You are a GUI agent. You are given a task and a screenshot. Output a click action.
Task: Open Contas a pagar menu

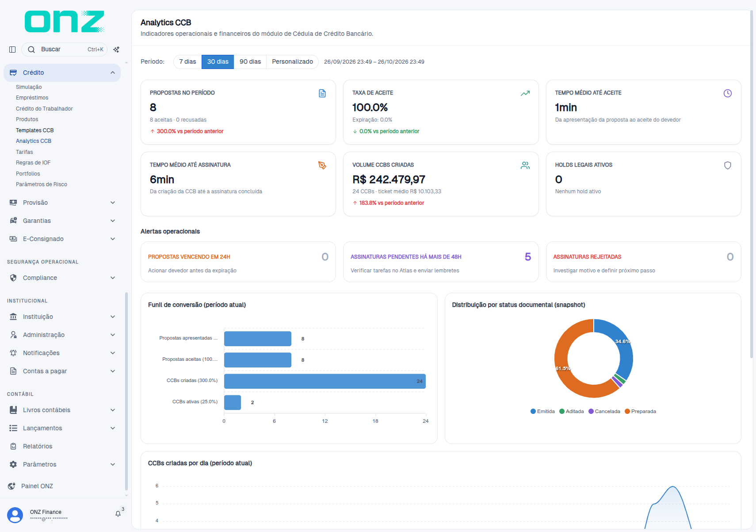(x=62, y=371)
